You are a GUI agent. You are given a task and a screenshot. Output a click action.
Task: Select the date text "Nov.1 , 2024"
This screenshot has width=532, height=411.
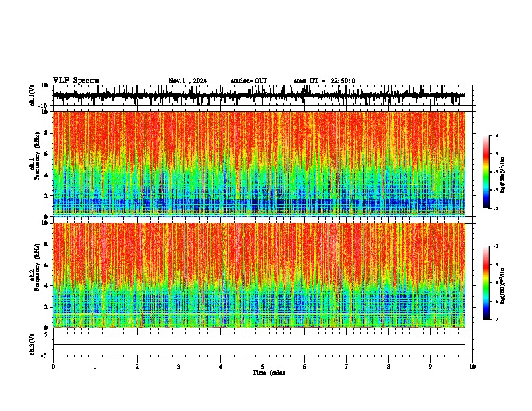[x=187, y=81]
